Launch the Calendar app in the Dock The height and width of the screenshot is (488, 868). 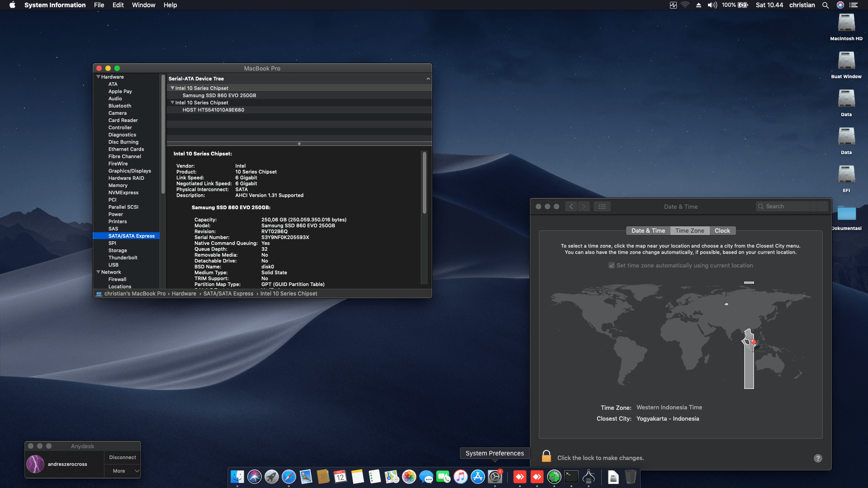click(340, 478)
